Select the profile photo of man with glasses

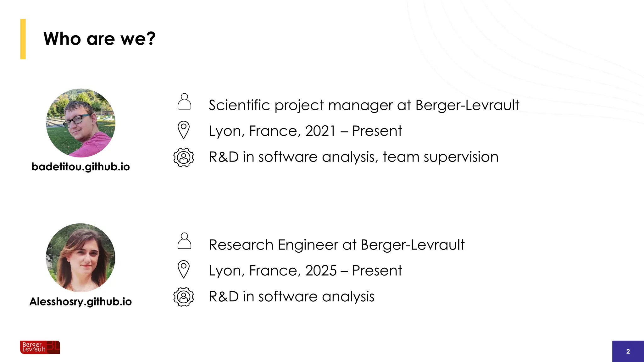[81, 123]
